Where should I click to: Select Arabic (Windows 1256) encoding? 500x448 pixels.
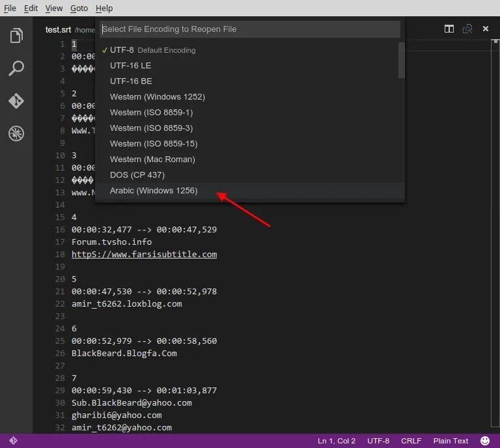coord(250,191)
